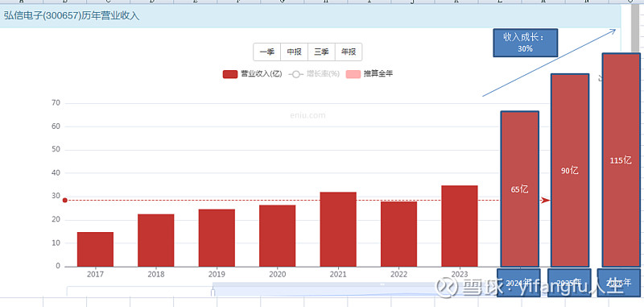Click the 弘信电子(300657)历年营业收入 title text
Screen dimensions: 644x307
pyautogui.click(x=72, y=16)
